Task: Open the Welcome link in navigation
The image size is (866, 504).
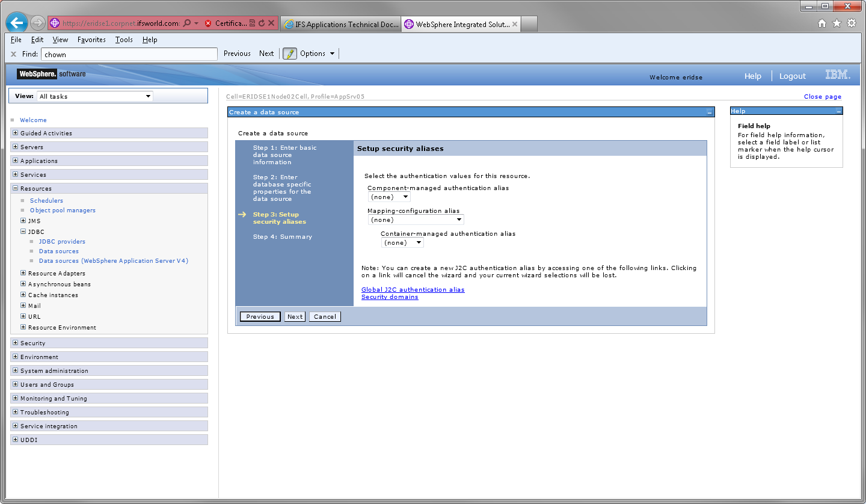Action: tap(33, 120)
